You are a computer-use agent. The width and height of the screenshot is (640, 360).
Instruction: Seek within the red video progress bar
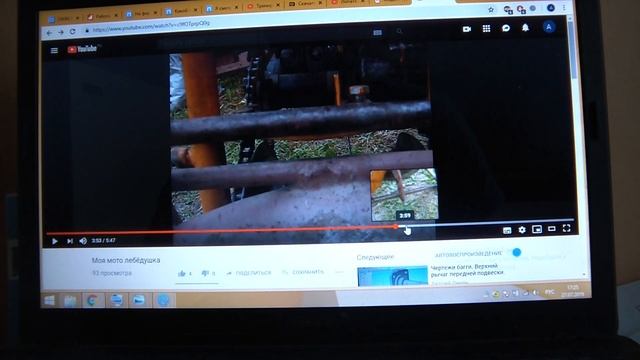tap(222, 231)
